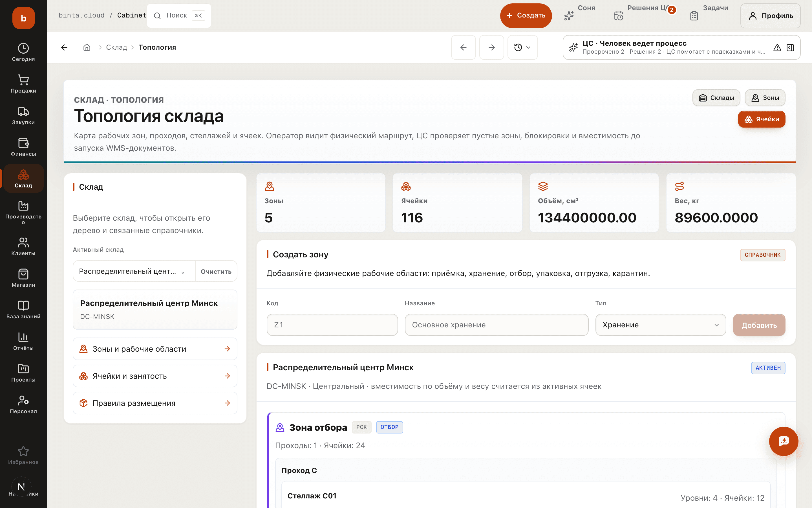The image size is (812, 508).
Task: Focus the Поиск search field
Action: (x=179, y=16)
